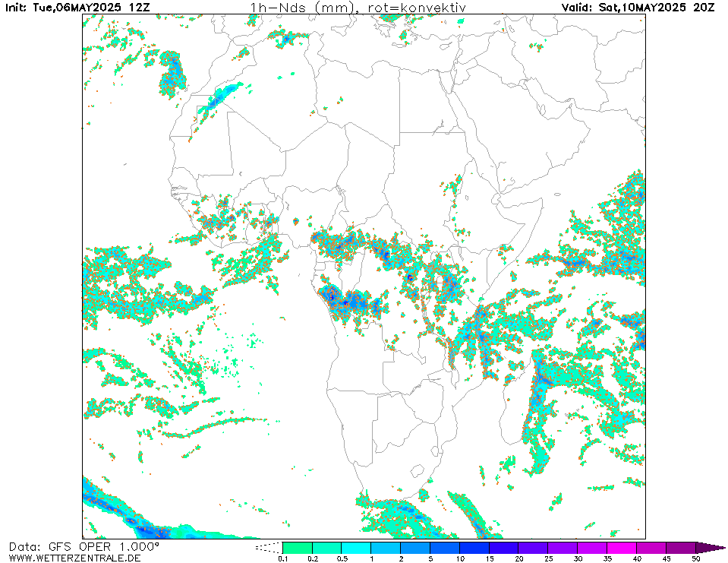This screenshot has width=728, height=563.
Task: Select legend color swatch between 10 and 15
Action: [474, 548]
